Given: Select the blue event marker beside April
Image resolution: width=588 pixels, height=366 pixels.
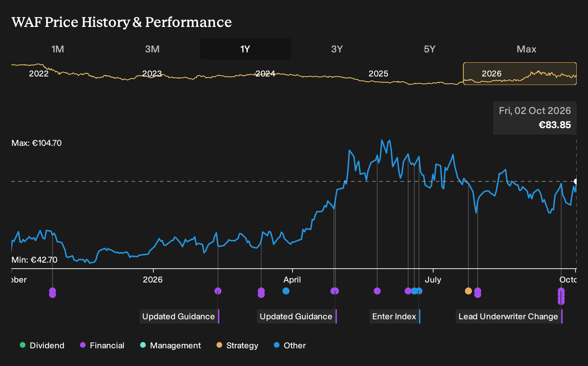Looking at the screenshot, I should (286, 291).
